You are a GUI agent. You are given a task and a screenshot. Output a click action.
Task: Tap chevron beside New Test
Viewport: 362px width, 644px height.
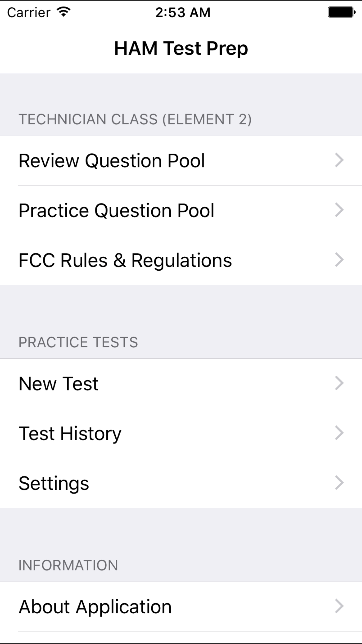[339, 383]
